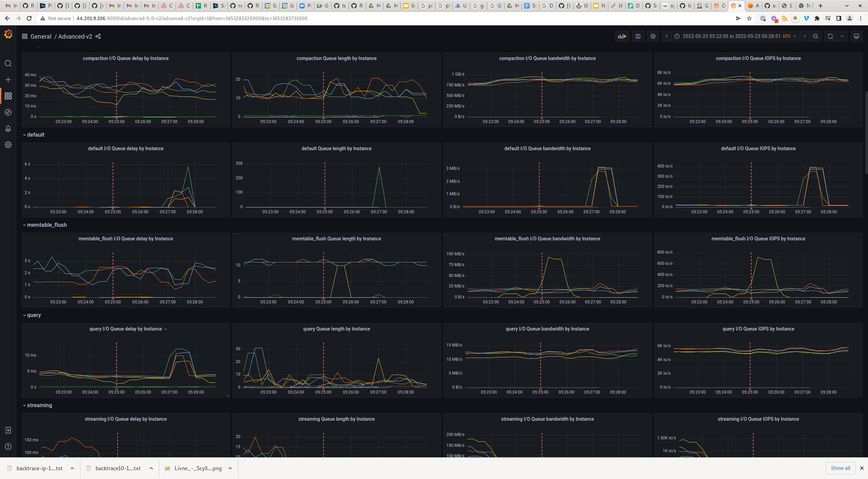Click the zoom out time range icon
This screenshot has height=479, width=868.
pyautogui.click(x=815, y=36)
